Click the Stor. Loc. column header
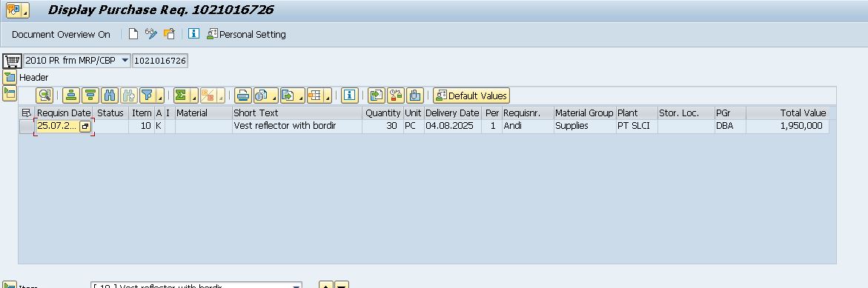This screenshot has width=868, height=288. (x=686, y=113)
